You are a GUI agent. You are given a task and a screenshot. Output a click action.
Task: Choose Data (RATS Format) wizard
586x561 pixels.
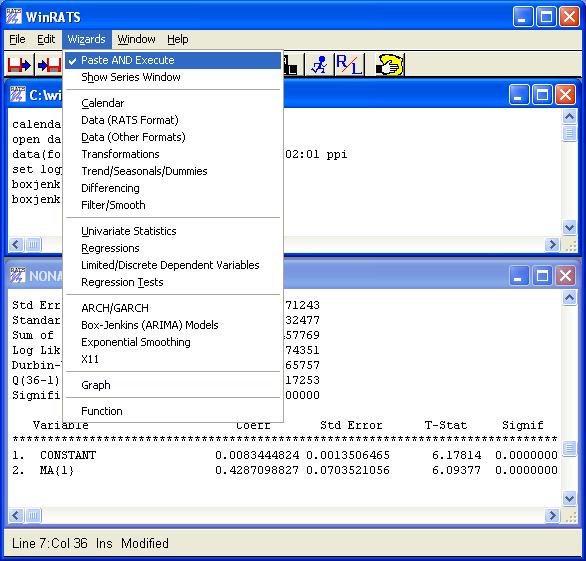coord(173,120)
